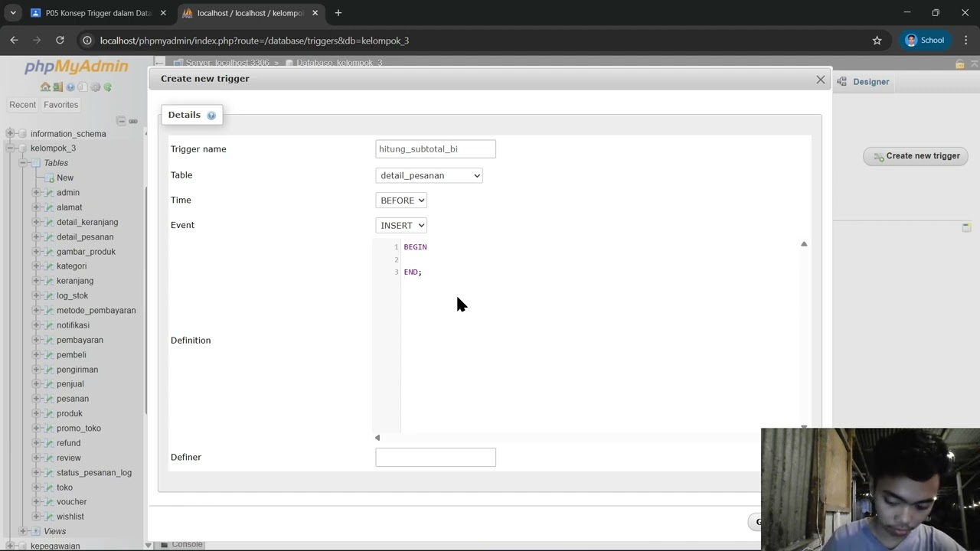This screenshot has width=980, height=551.
Task: Click the definition editor scroll-up arrow
Action: tap(804, 244)
